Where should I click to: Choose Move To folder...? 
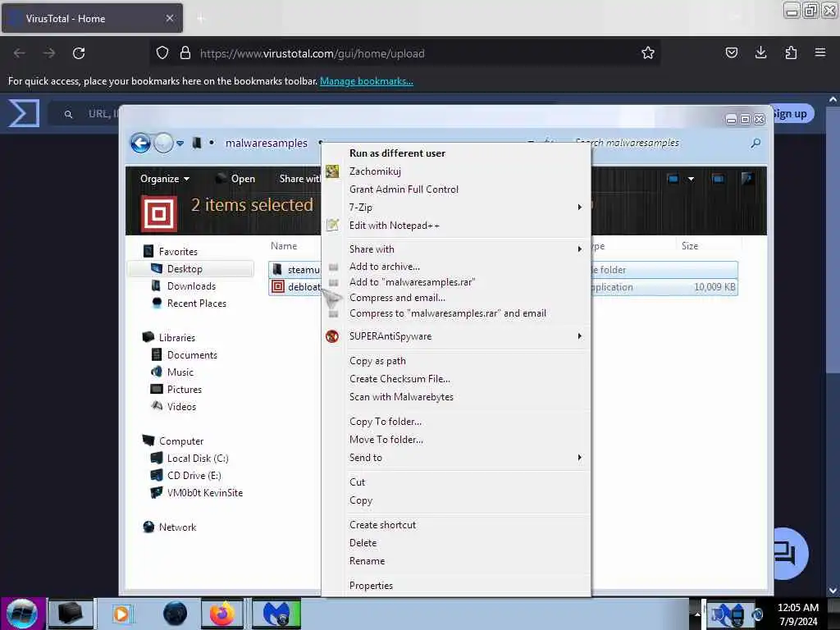[386, 440]
